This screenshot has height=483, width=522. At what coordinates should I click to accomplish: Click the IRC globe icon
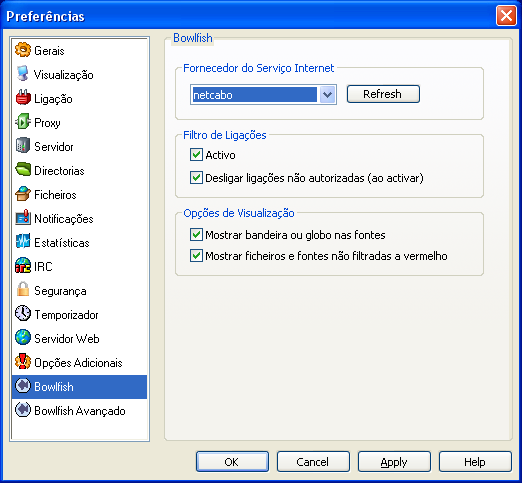(x=23, y=266)
